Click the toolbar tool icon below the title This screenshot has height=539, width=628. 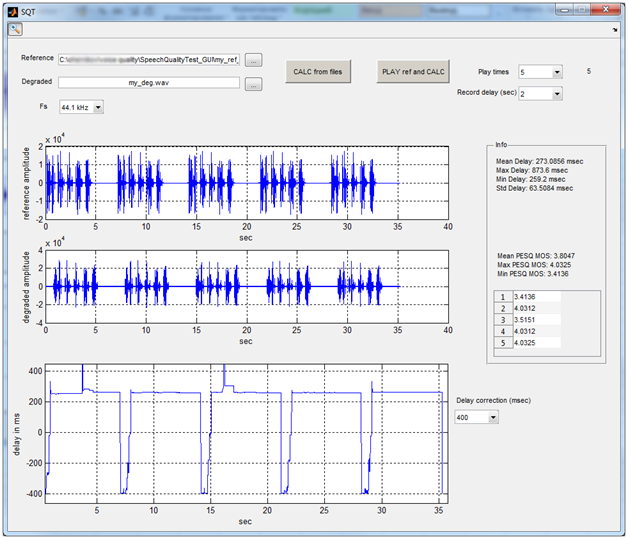tap(16, 30)
